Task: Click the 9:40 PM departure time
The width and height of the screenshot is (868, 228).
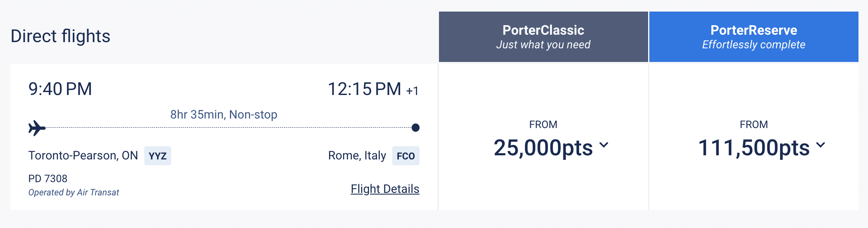Action: point(60,89)
